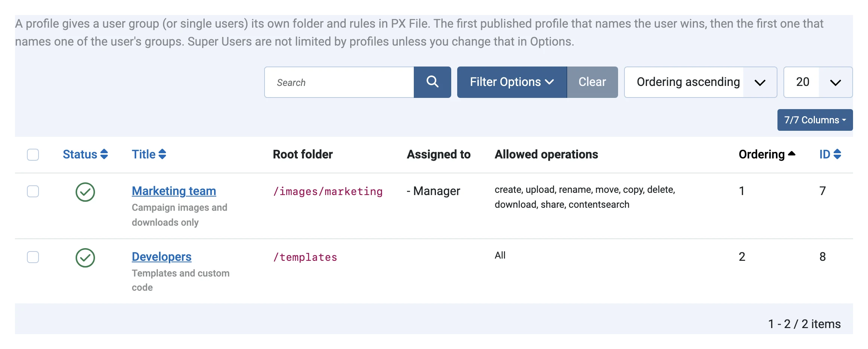Click ordering value 1 for Marketing team
Viewport: 868px width, 349px height.
[x=742, y=191]
